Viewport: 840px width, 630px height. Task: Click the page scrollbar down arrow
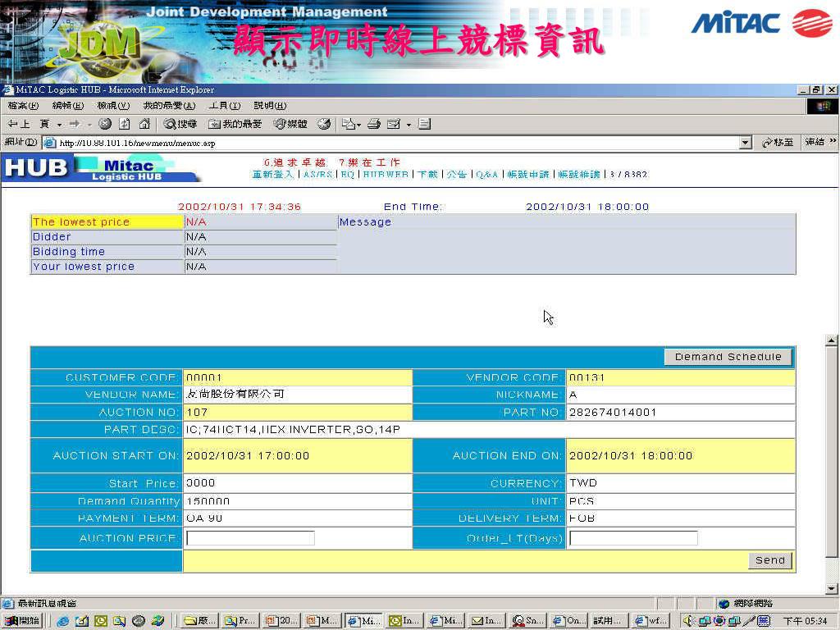coord(831,589)
